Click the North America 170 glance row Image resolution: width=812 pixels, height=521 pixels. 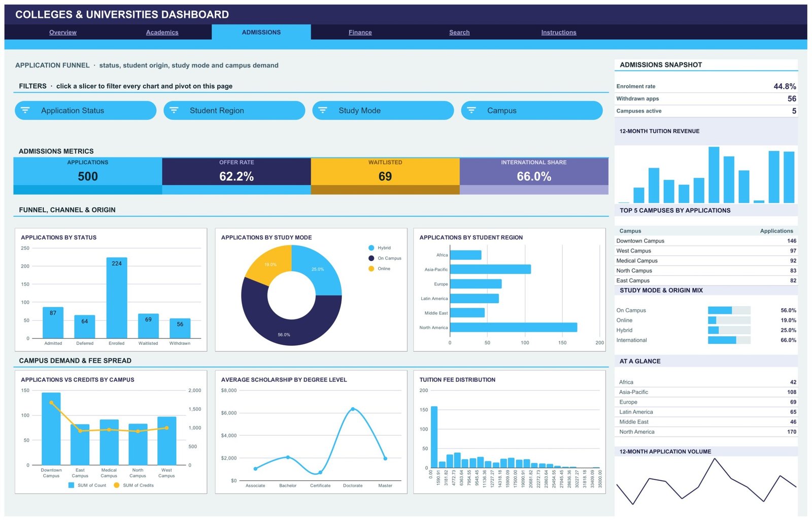pyautogui.click(x=707, y=432)
